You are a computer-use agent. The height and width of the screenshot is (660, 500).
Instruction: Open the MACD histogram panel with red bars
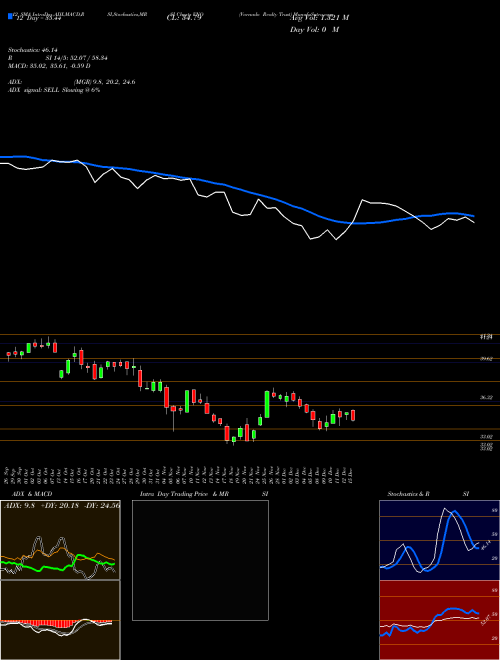pyautogui.click(x=60, y=620)
